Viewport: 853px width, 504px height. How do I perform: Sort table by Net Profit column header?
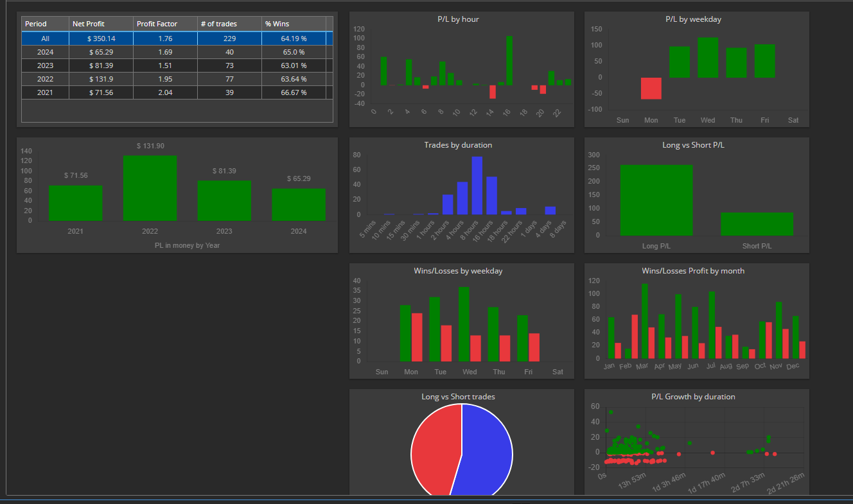pyautogui.click(x=101, y=24)
